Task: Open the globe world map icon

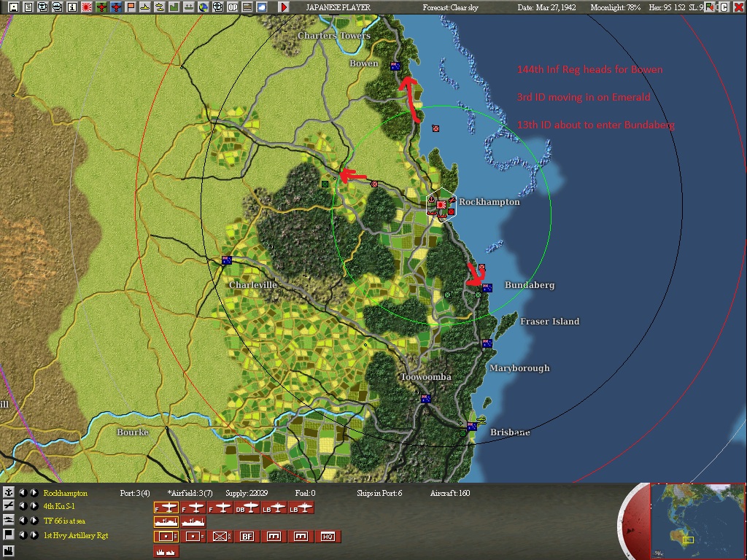Action: 204,7
